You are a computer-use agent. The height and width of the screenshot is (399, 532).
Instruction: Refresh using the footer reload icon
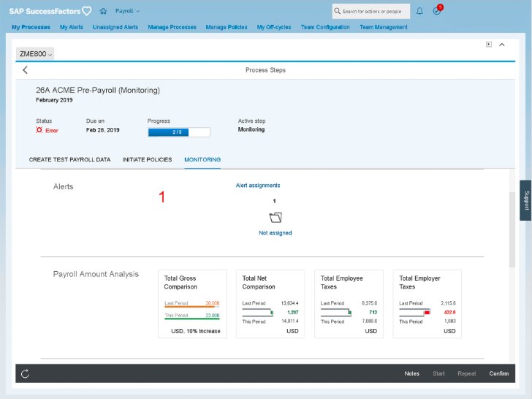pyautogui.click(x=25, y=373)
